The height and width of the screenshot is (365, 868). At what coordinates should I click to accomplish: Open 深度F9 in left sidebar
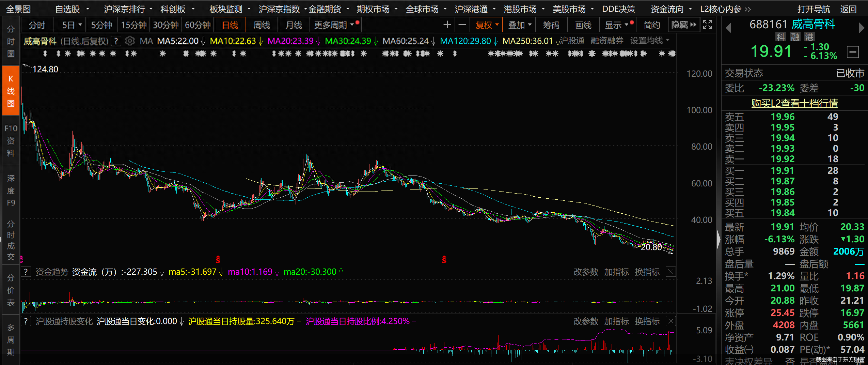tap(11, 190)
